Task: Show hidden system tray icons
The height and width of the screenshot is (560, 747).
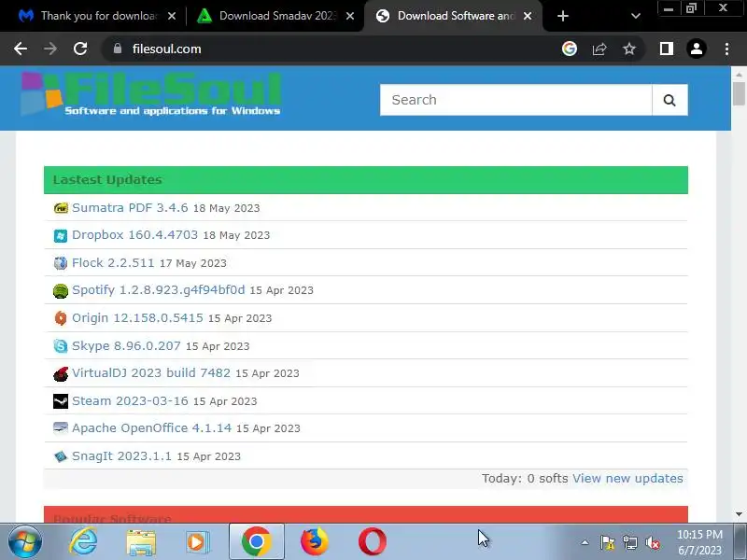Action: (585, 542)
